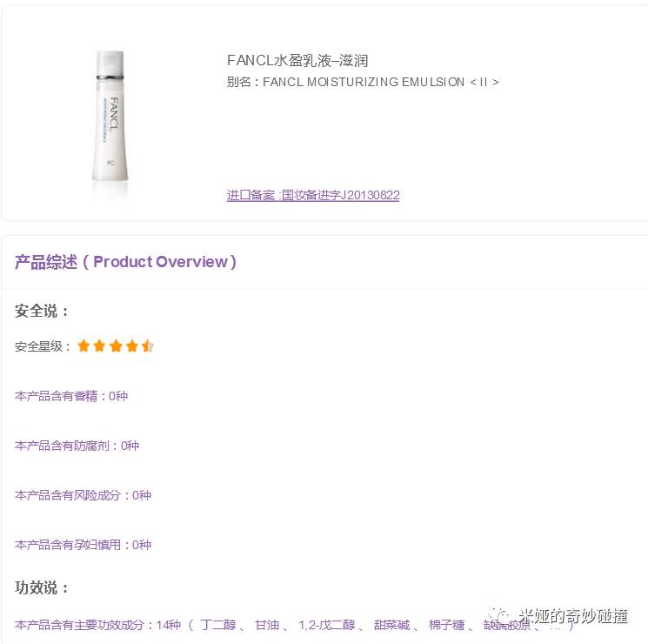Click the 棉子糖 ingredient link

447,625
